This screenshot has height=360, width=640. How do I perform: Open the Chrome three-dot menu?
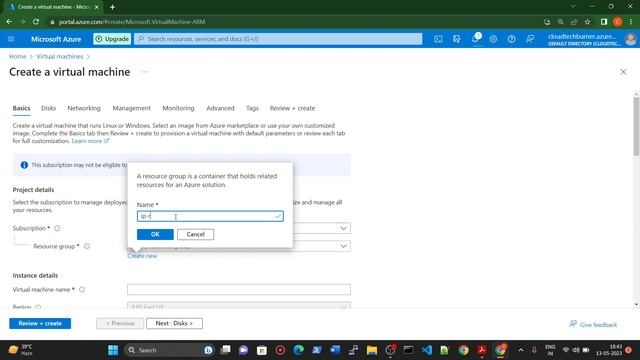click(631, 22)
